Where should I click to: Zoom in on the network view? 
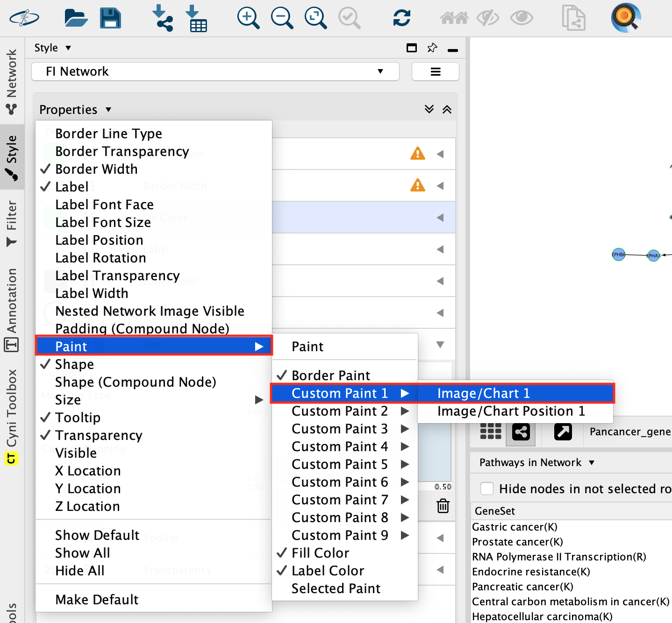pos(248,18)
